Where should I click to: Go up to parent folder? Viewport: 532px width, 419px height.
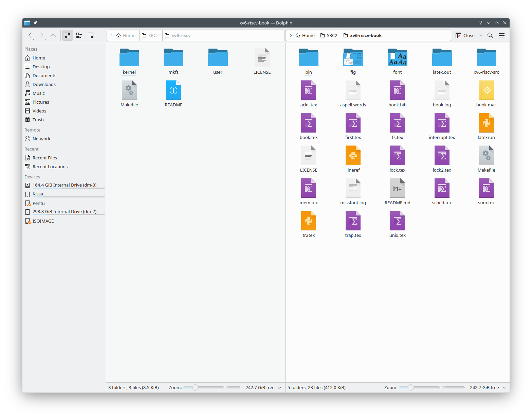point(53,35)
